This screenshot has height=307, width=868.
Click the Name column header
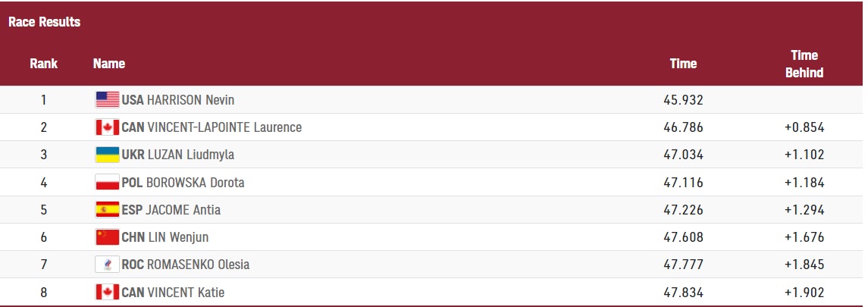(x=109, y=64)
